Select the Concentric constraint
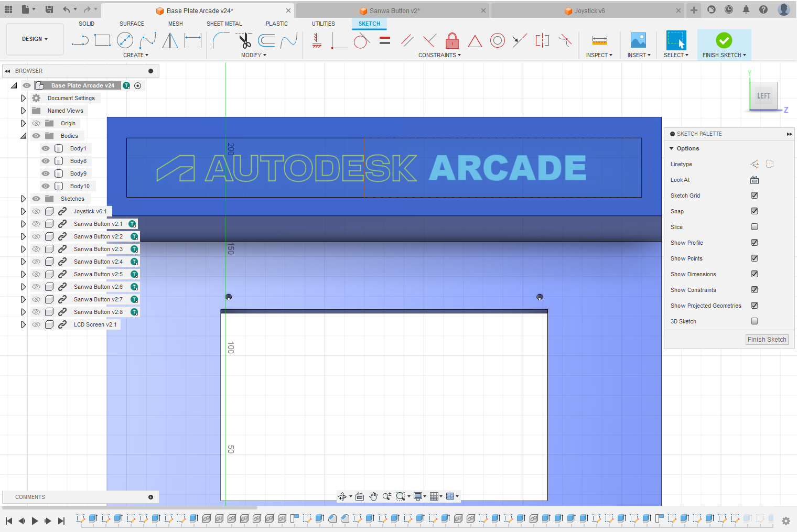This screenshot has width=797, height=532. click(x=497, y=40)
